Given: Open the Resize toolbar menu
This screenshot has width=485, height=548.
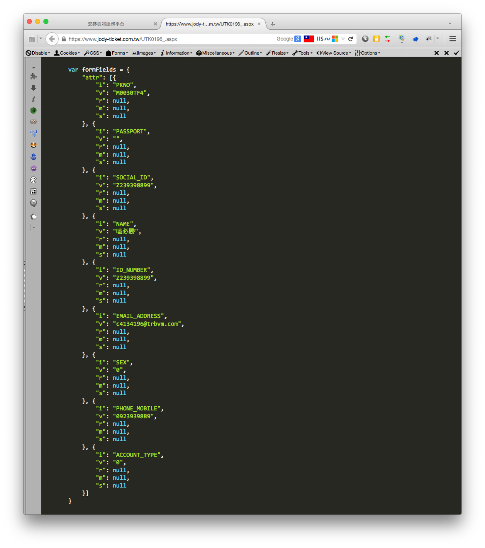Looking at the screenshot, I should [x=277, y=53].
